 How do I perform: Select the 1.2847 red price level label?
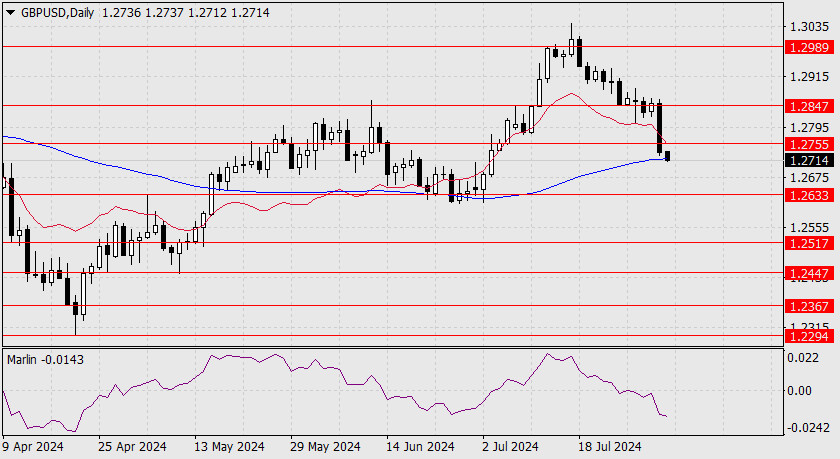(x=809, y=106)
